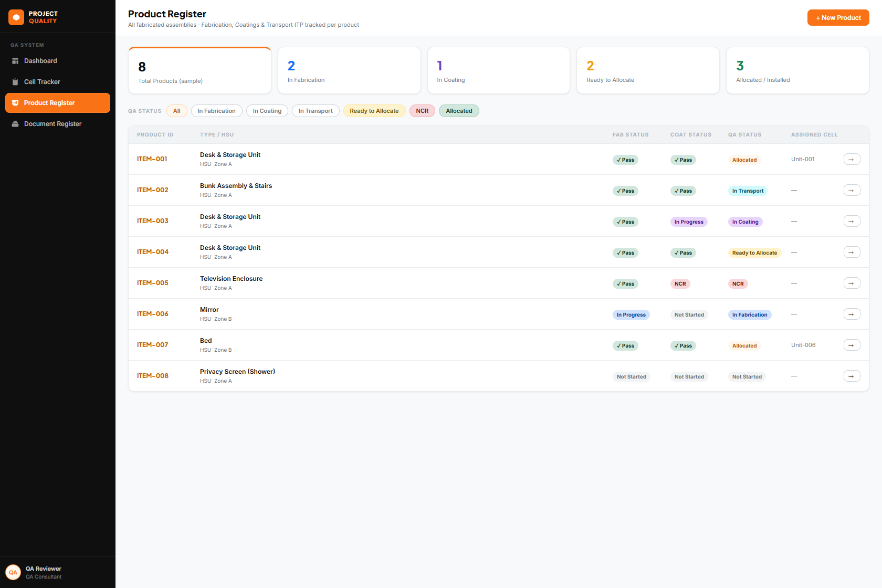Image resolution: width=882 pixels, height=588 pixels.
Task: Open ITEM-006 details arrow
Action: [x=852, y=314]
